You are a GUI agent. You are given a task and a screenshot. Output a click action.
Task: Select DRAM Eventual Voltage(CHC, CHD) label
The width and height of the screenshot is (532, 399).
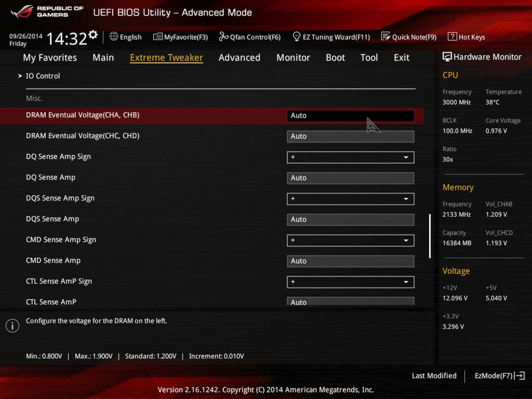click(82, 136)
